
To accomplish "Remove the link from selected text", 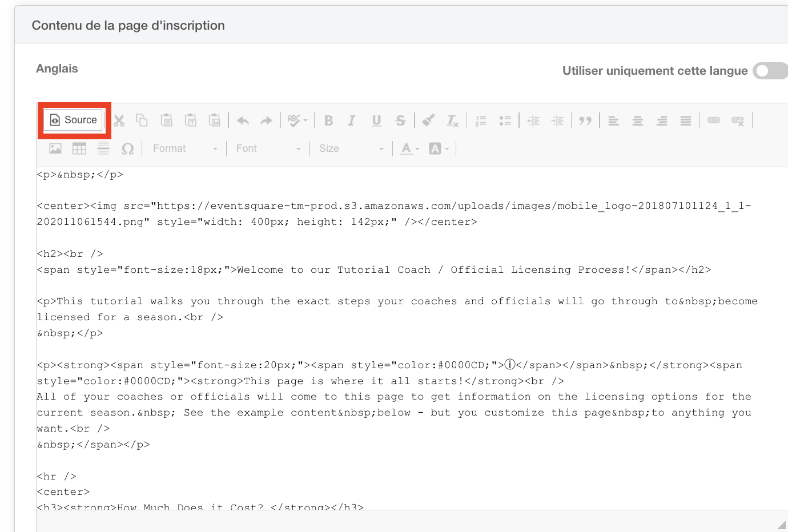I will [738, 120].
